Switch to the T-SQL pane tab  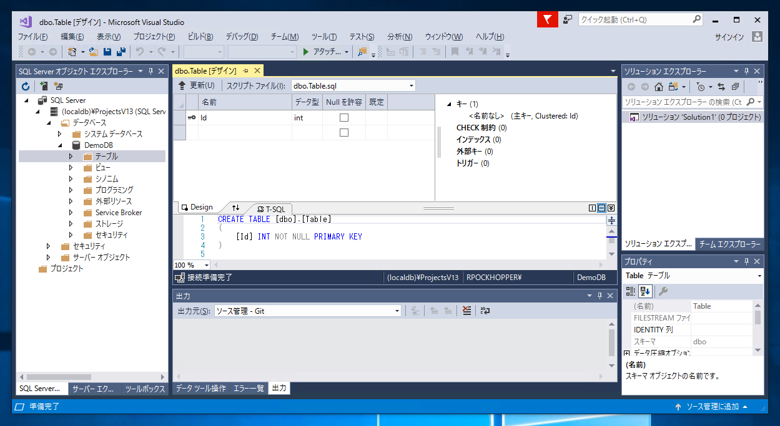pos(272,209)
